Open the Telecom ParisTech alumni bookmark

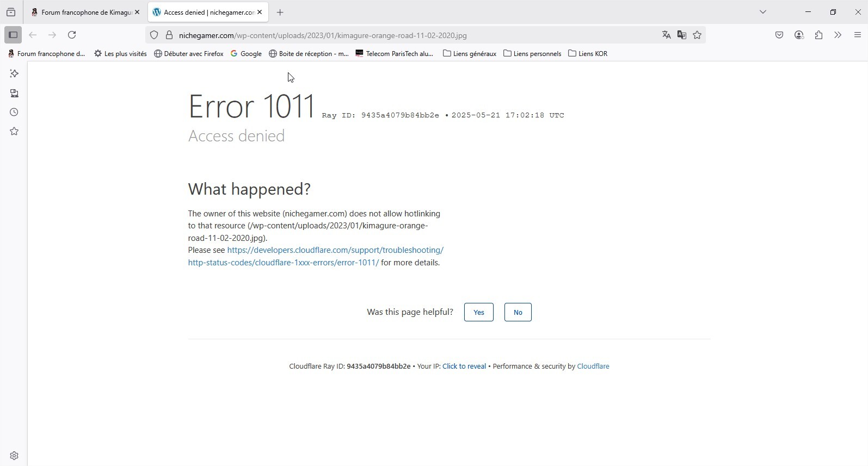[395, 53]
